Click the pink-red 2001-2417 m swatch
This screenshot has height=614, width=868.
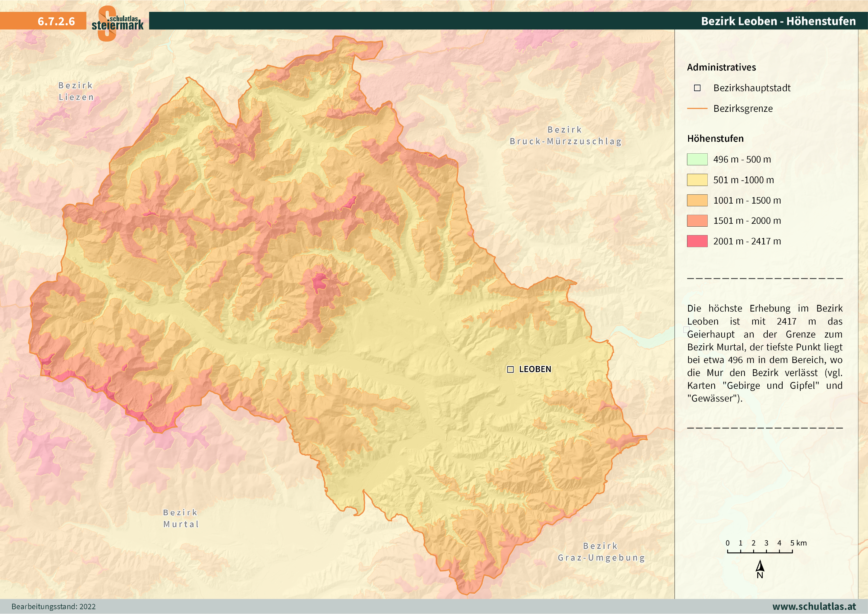pos(697,241)
